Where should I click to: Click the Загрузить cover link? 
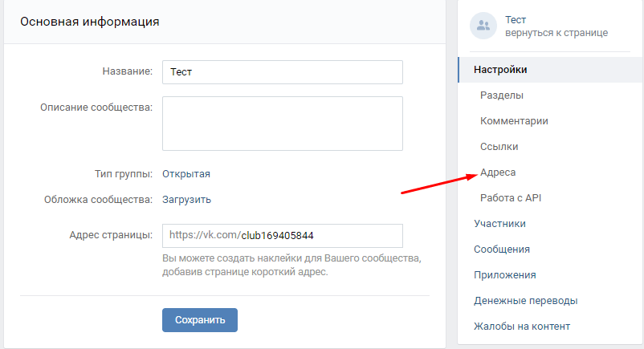(187, 200)
